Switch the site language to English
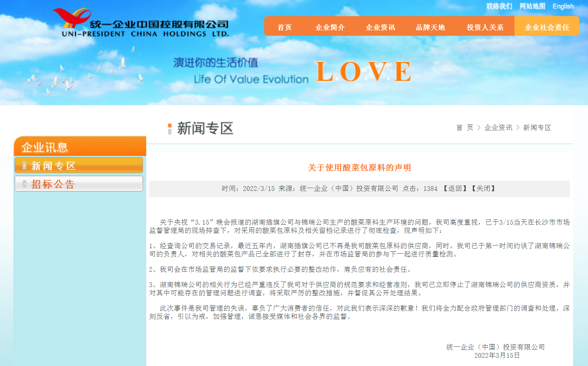 [563, 6]
